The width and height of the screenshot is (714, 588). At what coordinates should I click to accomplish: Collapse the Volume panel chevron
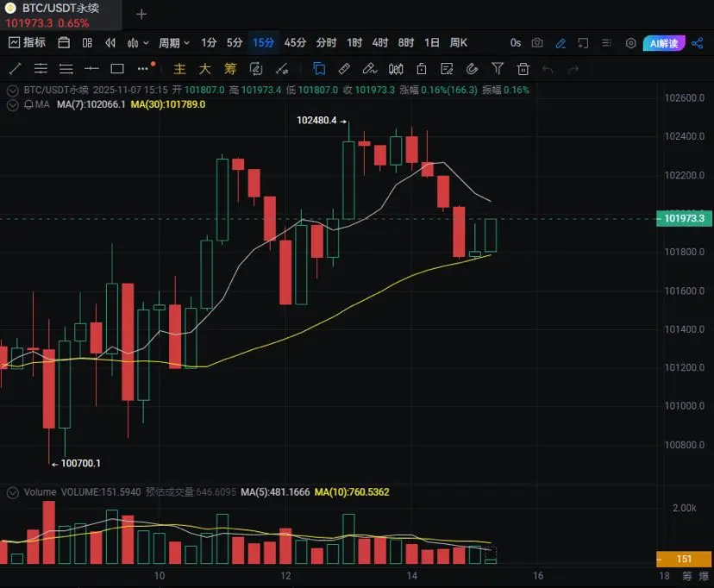[13, 492]
